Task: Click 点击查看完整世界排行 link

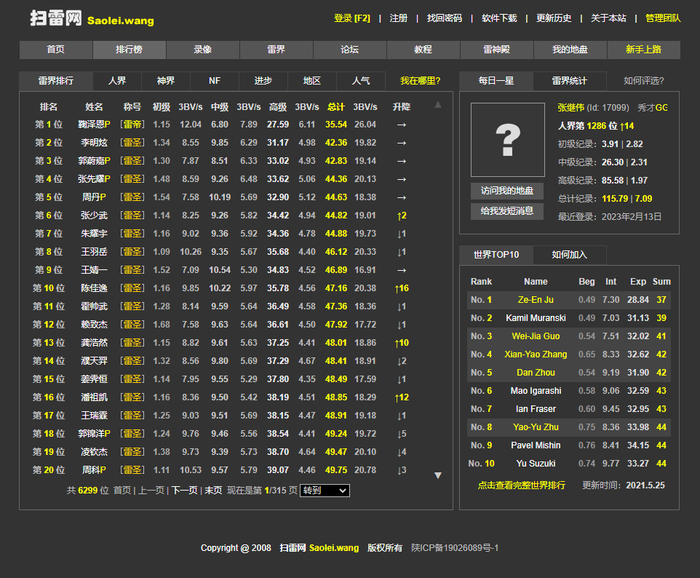Action: click(x=521, y=485)
